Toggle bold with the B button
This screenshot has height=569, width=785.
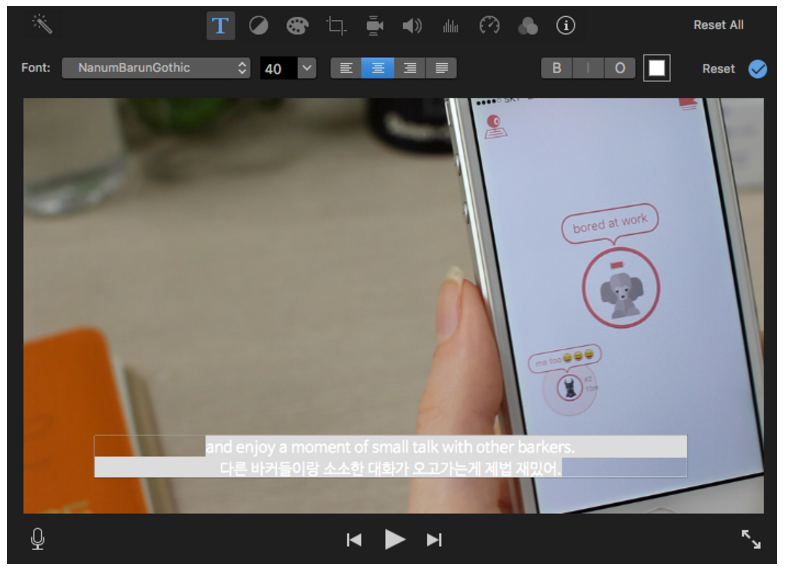point(556,68)
